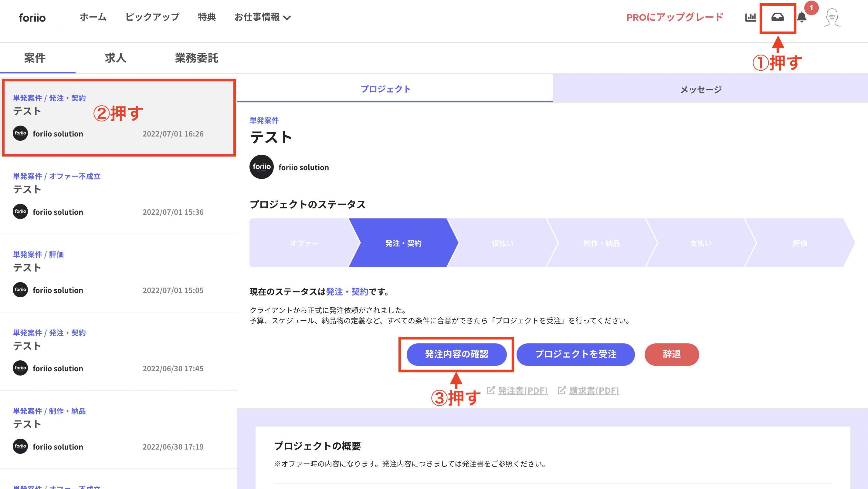Click the 制作・納品 status step
This screenshot has height=489, width=868.
(602, 243)
